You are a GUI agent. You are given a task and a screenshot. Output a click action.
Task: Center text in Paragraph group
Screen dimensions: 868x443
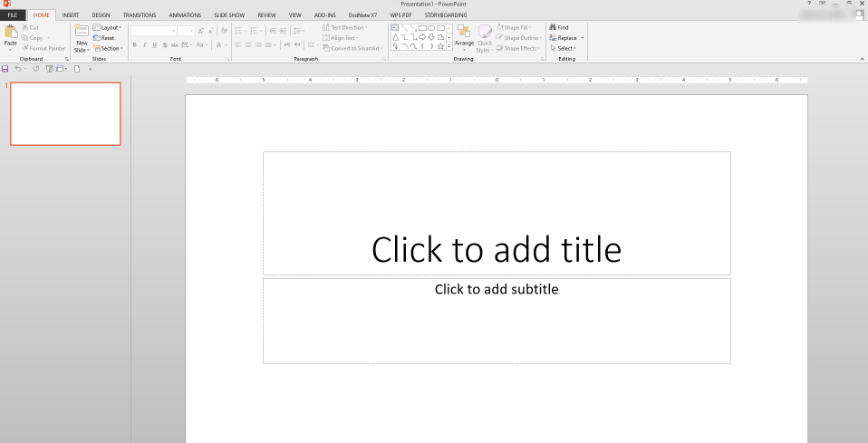click(x=248, y=45)
